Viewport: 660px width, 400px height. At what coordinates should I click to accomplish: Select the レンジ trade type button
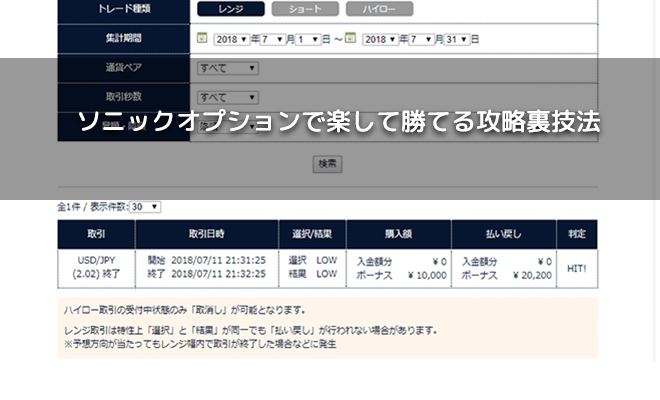231,9
